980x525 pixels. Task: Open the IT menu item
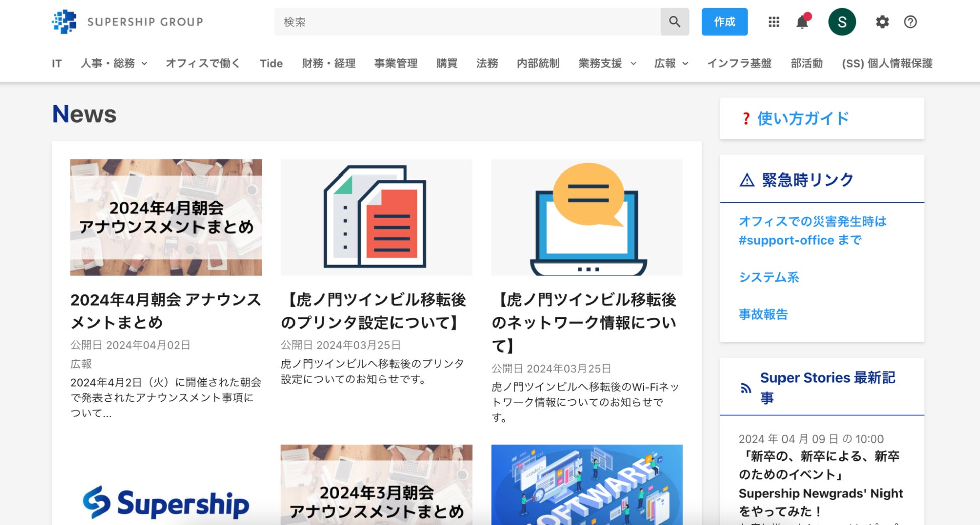(x=57, y=63)
